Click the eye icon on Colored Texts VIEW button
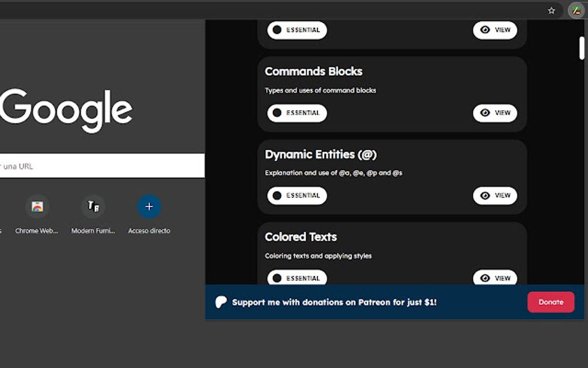Screen dimensions: 588x368 485,278
